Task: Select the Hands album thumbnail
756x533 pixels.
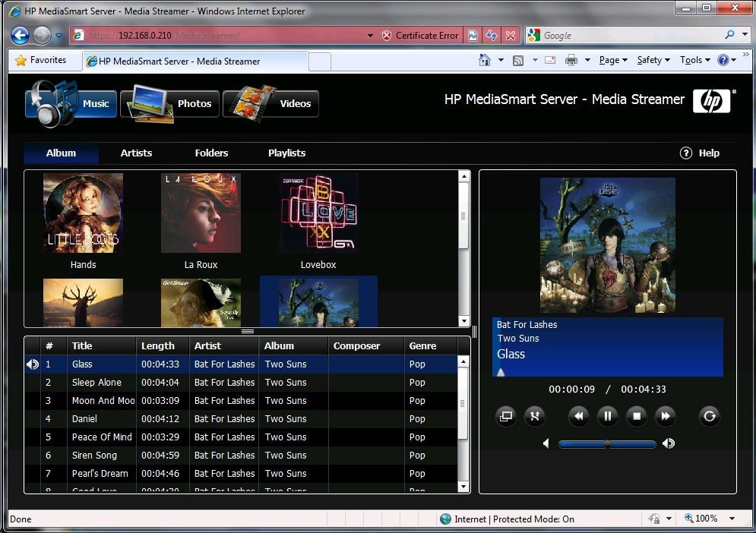Action: pyautogui.click(x=83, y=213)
